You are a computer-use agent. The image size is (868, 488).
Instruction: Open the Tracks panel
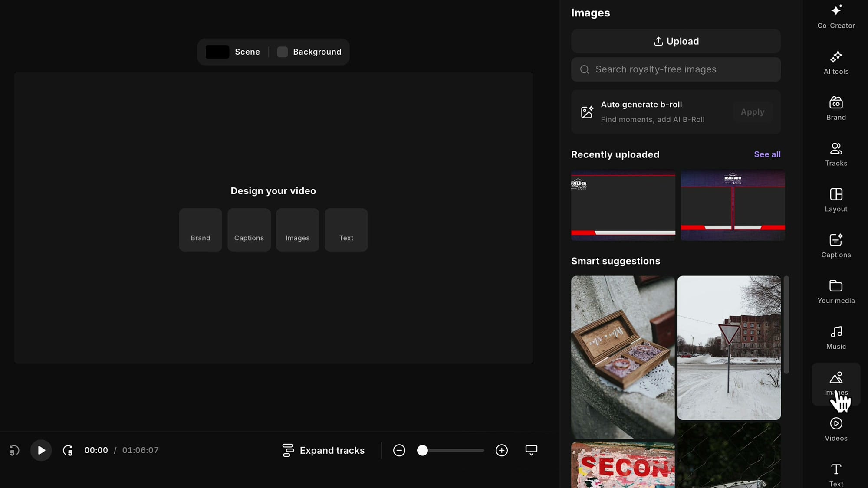pos(835,154)
